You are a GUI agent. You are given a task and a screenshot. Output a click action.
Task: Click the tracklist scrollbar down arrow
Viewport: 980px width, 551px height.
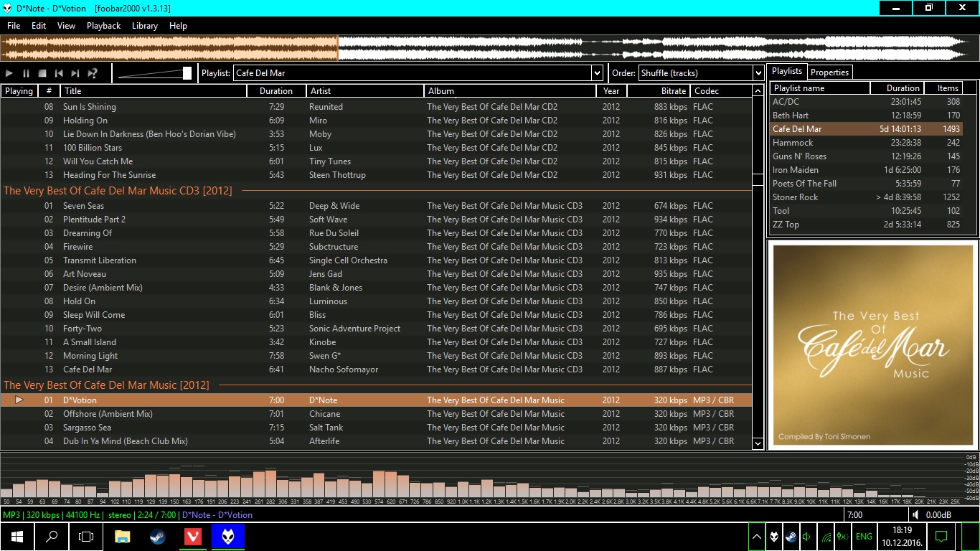[758, 443]
